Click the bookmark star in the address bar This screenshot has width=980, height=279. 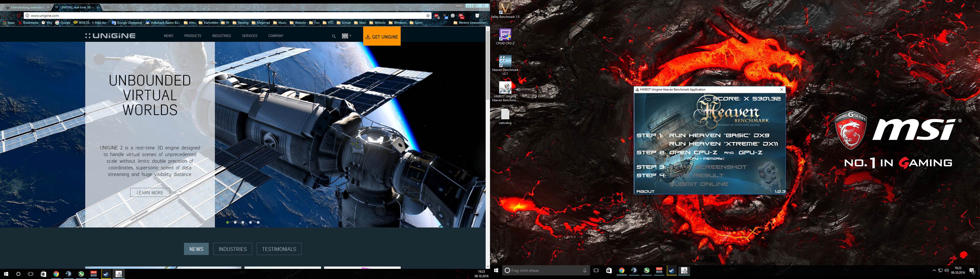coord(428,16)
